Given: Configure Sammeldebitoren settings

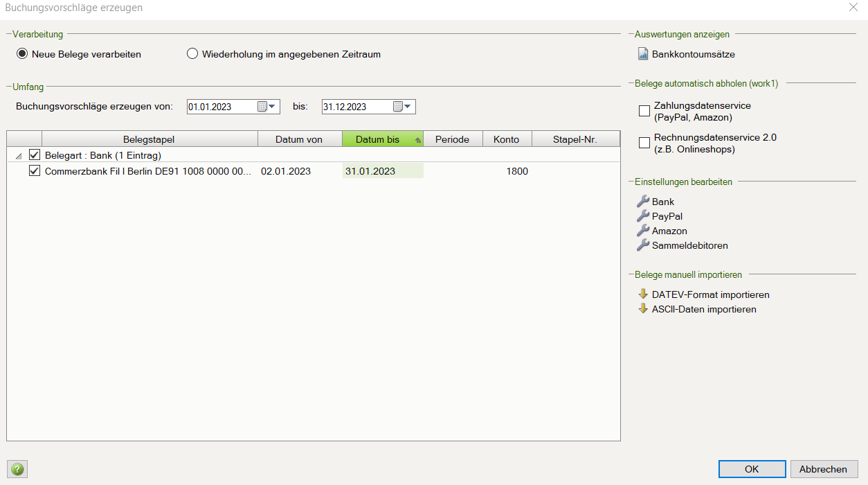Looking at the screenshot, I should (x=689, y=245).
